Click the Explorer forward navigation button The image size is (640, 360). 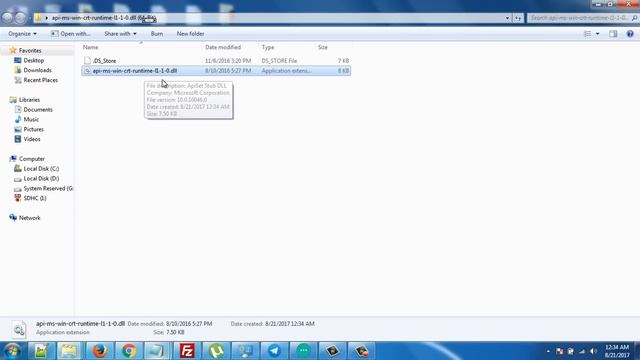tap(20, 18)
